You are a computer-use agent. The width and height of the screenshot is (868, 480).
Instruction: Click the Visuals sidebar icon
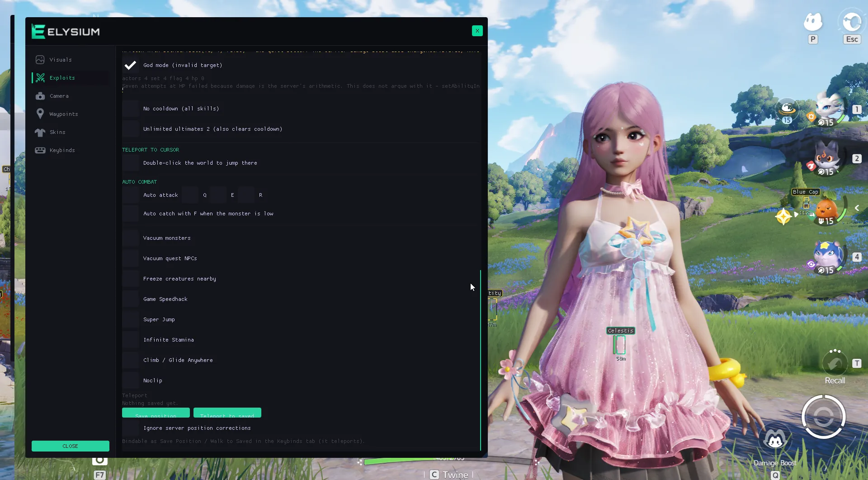click(x=40, y=60)
